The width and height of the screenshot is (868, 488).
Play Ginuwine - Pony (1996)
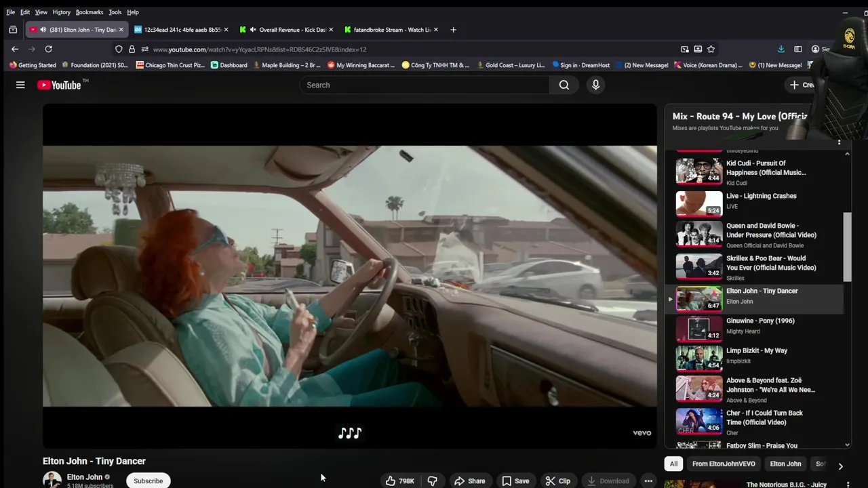(753, 329)
